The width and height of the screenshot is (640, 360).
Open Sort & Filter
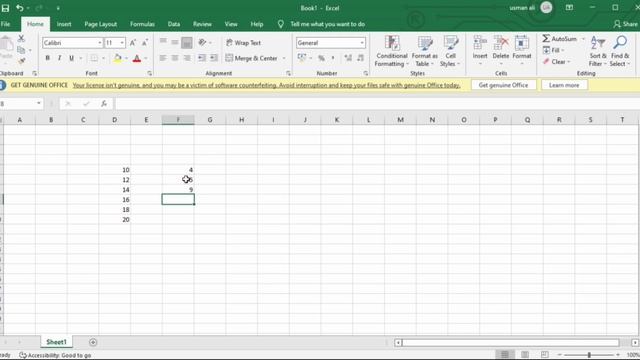[x=598, y=51]
